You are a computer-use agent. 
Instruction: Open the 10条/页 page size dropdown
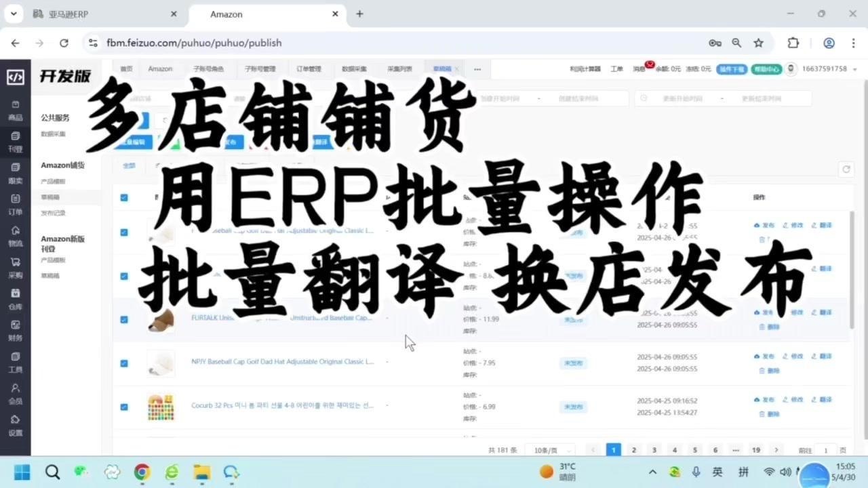coord(550,450)
